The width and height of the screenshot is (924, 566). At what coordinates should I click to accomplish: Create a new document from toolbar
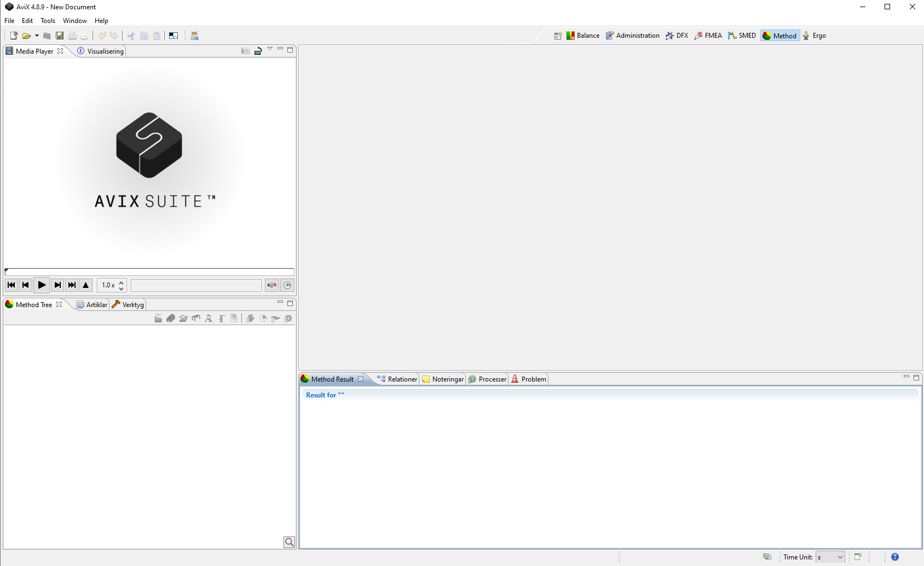tap(14, 36)
